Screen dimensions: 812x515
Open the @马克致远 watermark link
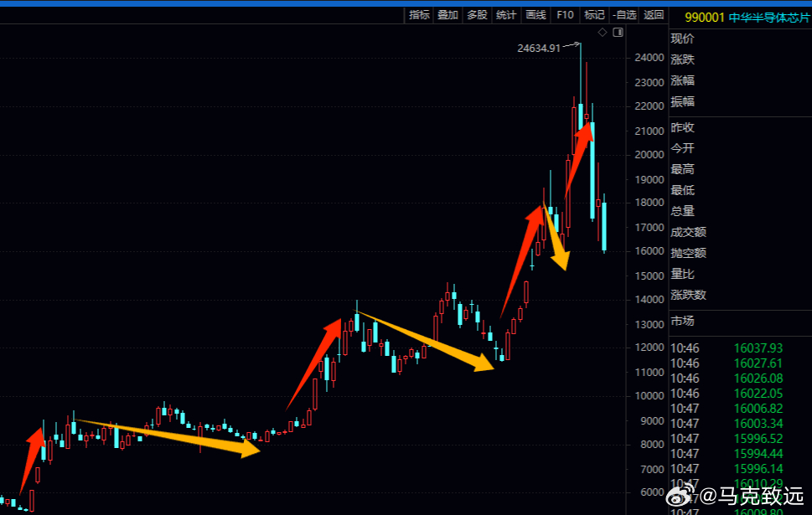[752, 496]
